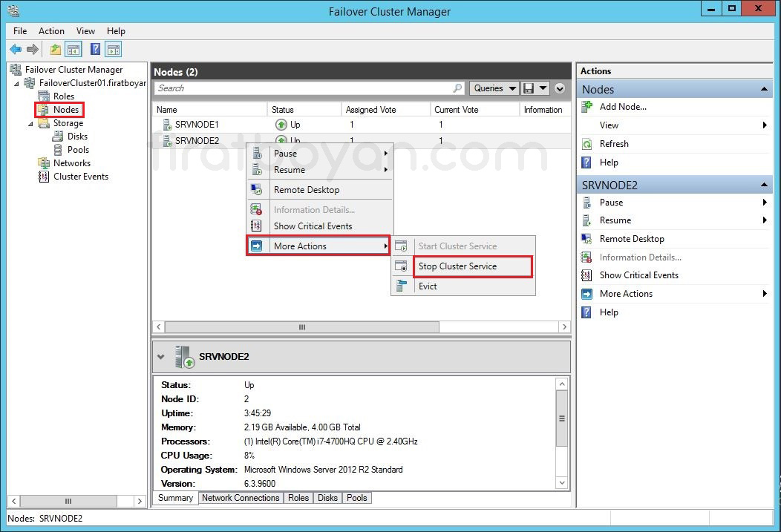Image resolution: width=781 pixels, height=532 pixels.
Task: Collapse the SRVNODE2 details chevron
Action: tap(160, 357)
